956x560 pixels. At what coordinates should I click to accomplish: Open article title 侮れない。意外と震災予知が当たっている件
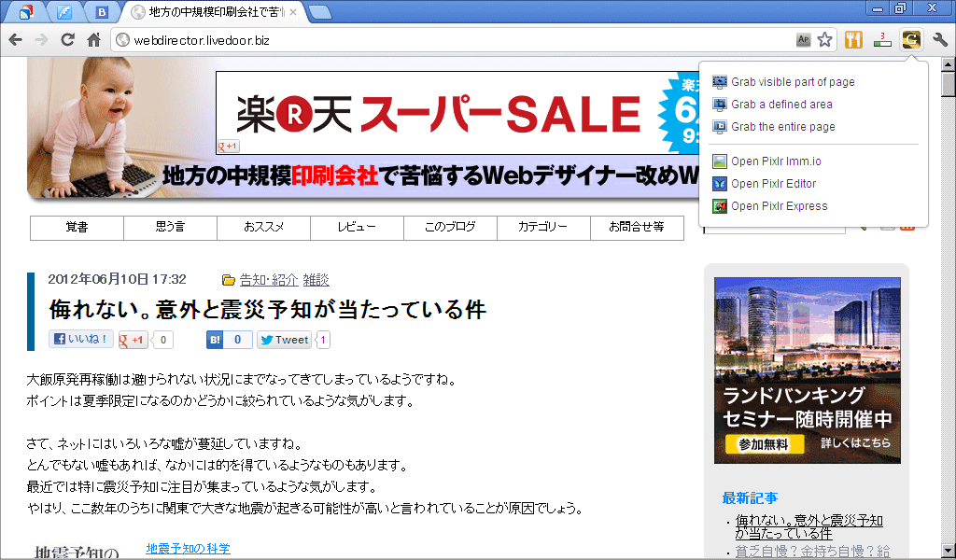click(x=268, y=309)
